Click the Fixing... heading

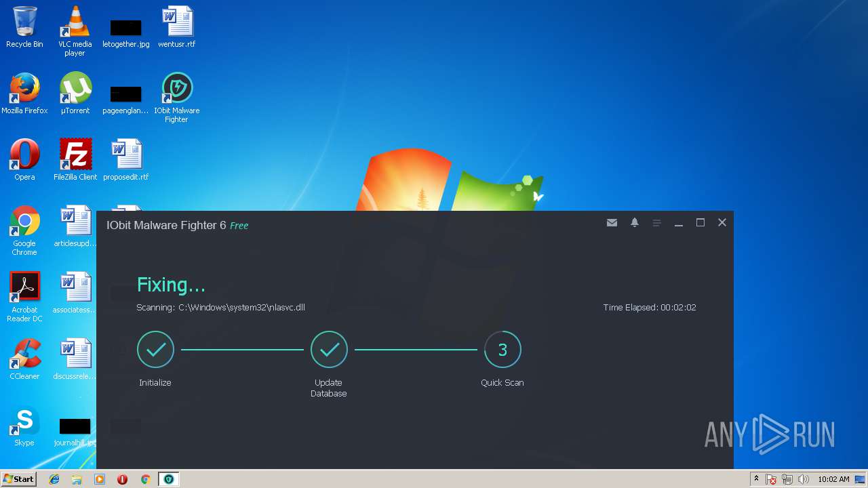coord(171,285)
